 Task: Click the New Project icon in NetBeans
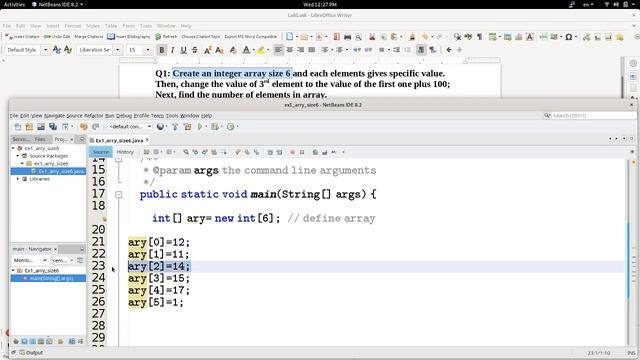[x=29, y=127]
